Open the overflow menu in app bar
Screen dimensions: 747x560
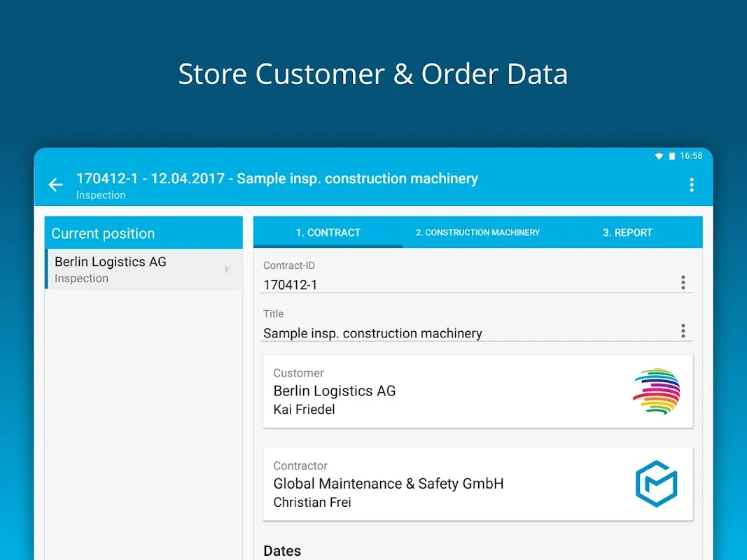click(x=691, y=185)
